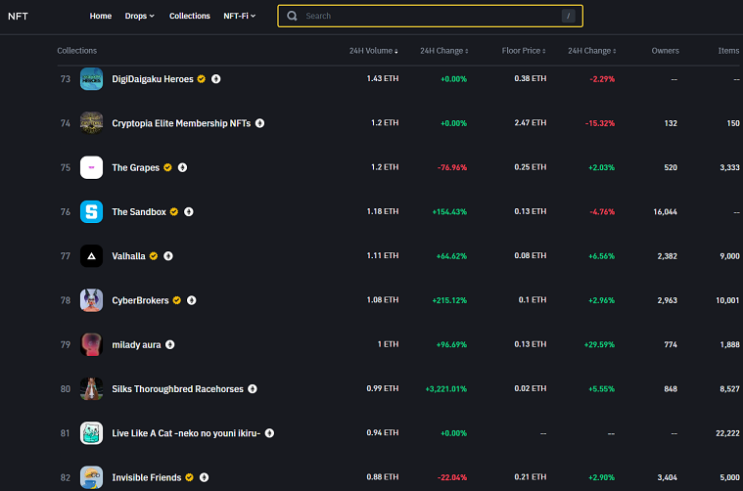This screenshot has width=743, height=491.
Task: Open The Sandbox collection link
Action: 139,212
